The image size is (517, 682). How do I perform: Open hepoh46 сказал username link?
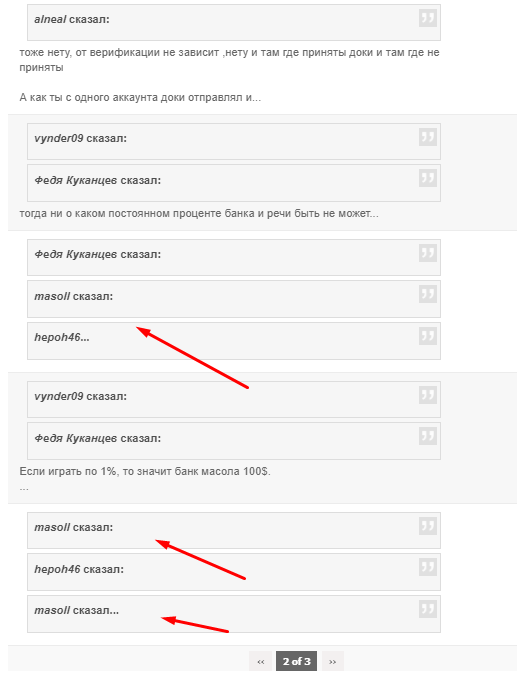(57, 569)
